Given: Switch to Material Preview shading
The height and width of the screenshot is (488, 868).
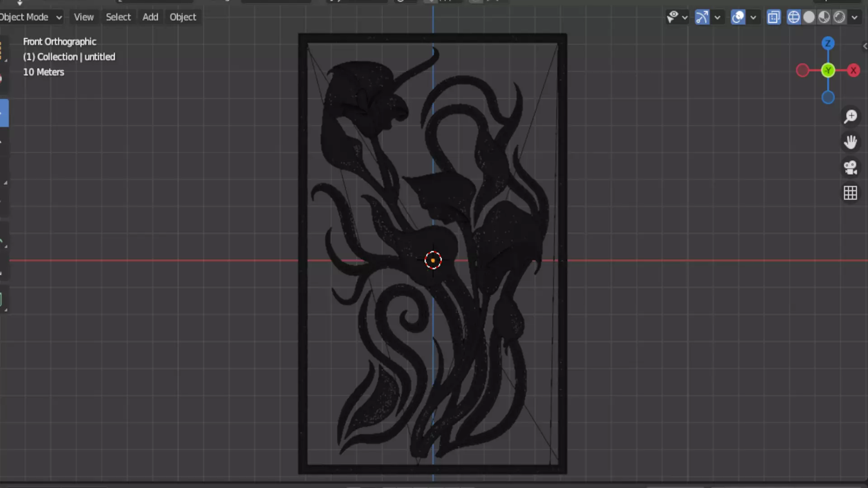Looking at the screenshot, I should pos(824,17).
